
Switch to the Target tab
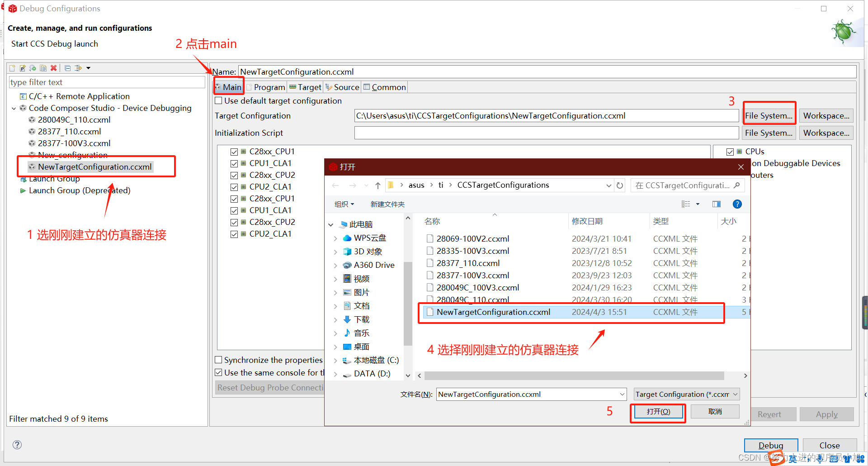(x=305, y=87)
